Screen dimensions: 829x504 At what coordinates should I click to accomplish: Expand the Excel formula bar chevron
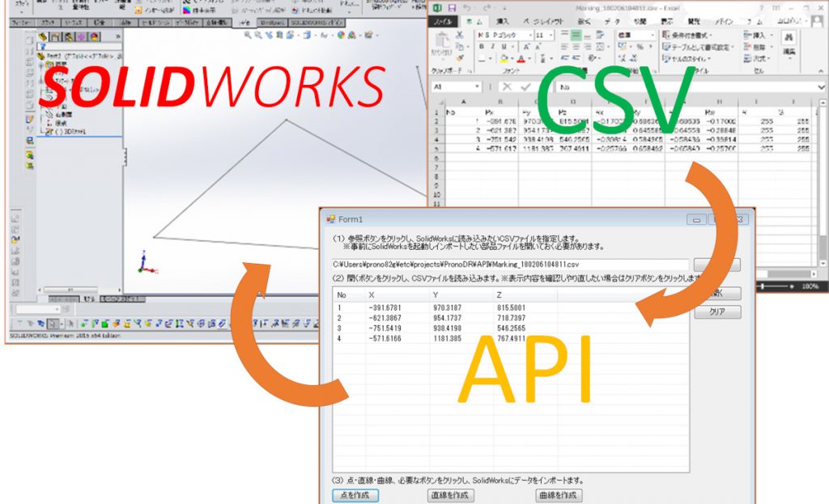click(821, 87)
